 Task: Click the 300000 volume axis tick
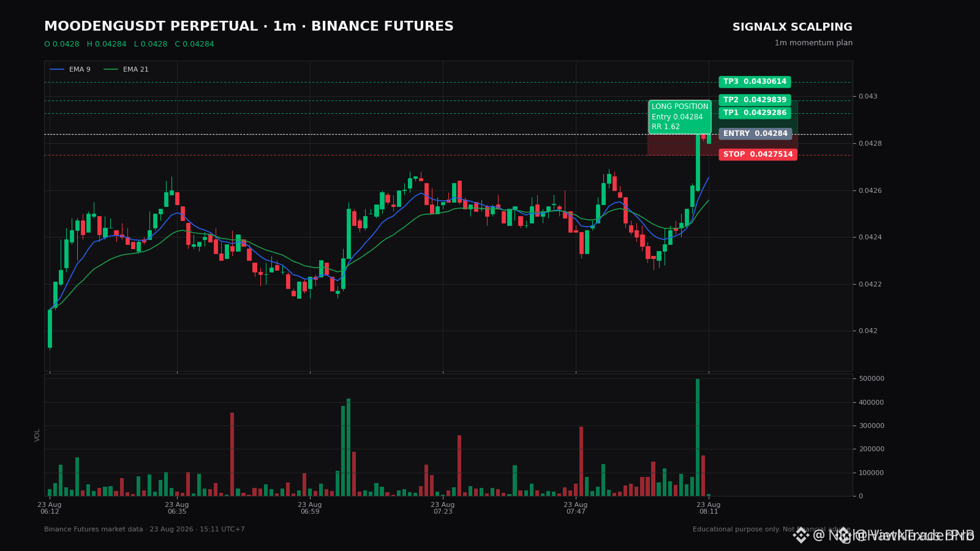click(x=872, y=426)
